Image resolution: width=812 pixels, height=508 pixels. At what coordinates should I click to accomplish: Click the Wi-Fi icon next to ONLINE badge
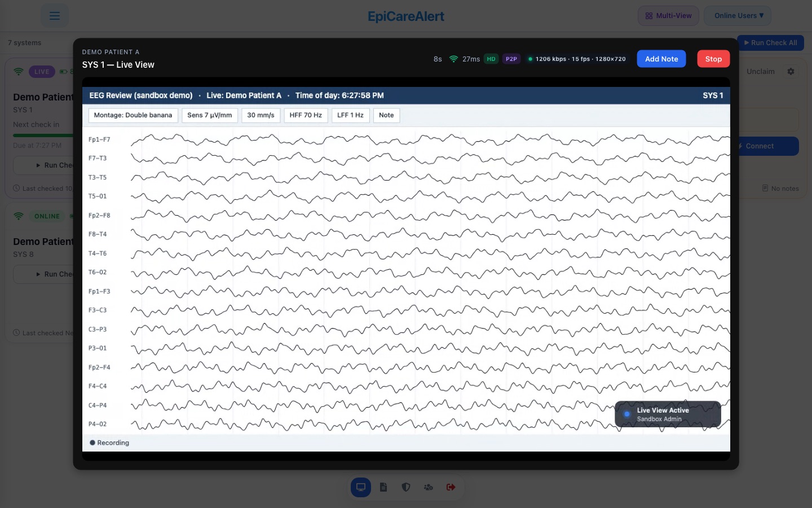click(x=19, y=216)
